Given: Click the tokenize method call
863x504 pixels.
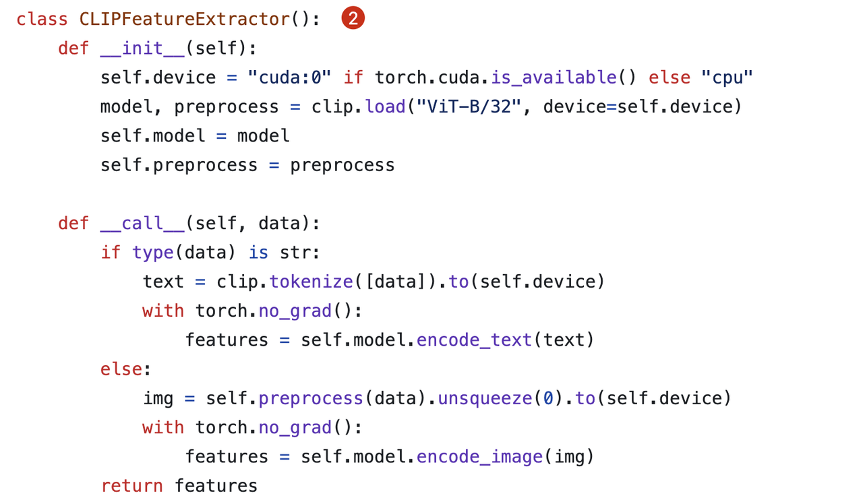Looking at the screenshot, I should 311,281.
